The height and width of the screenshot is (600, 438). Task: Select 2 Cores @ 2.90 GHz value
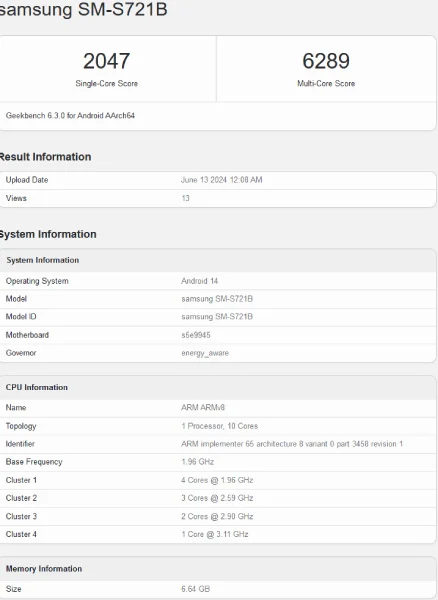(x=217, y=517)
